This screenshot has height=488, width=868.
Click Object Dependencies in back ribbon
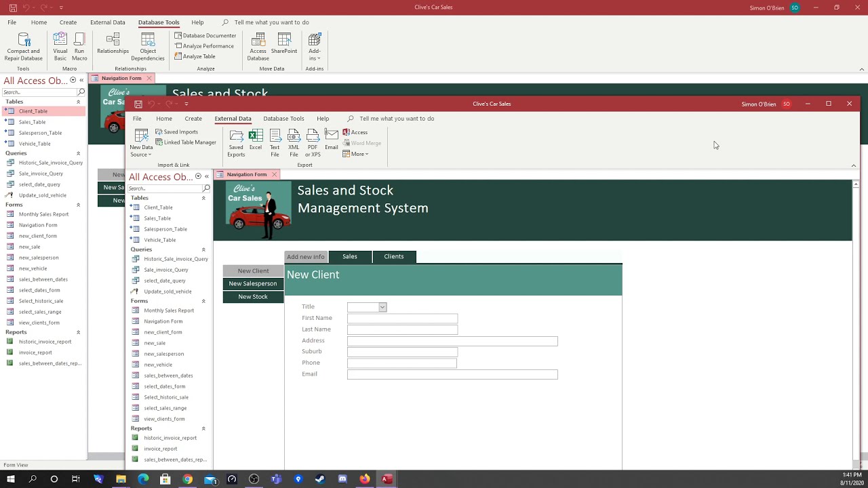point(148,47)
